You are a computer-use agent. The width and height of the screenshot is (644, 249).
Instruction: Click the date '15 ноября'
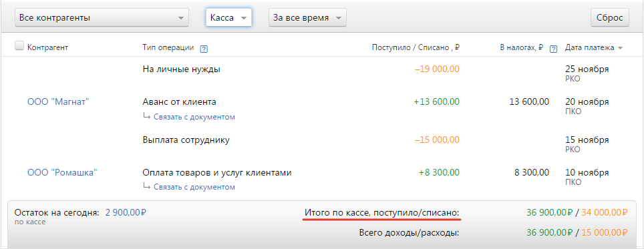[x=587, y=140]
